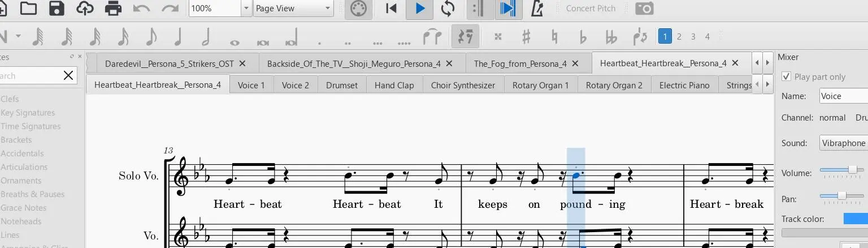Screen dimensions: 868x248
Task: Take an image capture with camera icon
Action: click(645, 8)
